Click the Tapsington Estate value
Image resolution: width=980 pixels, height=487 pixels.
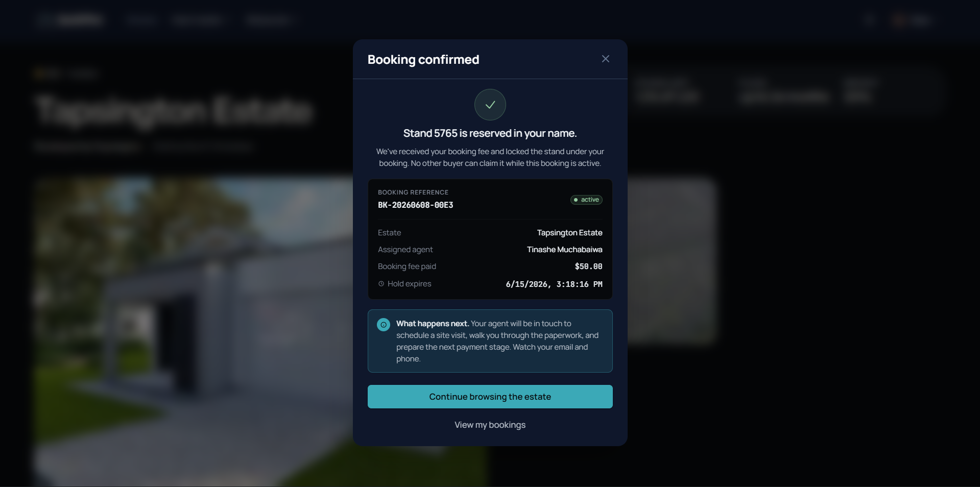click(x=569, y=233)
